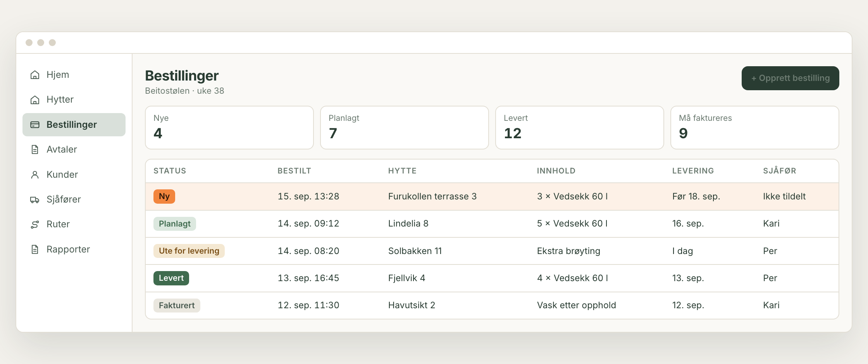868x364 pixels.
Task: Click the Fakturert status badge
Action: click(177, 306)
